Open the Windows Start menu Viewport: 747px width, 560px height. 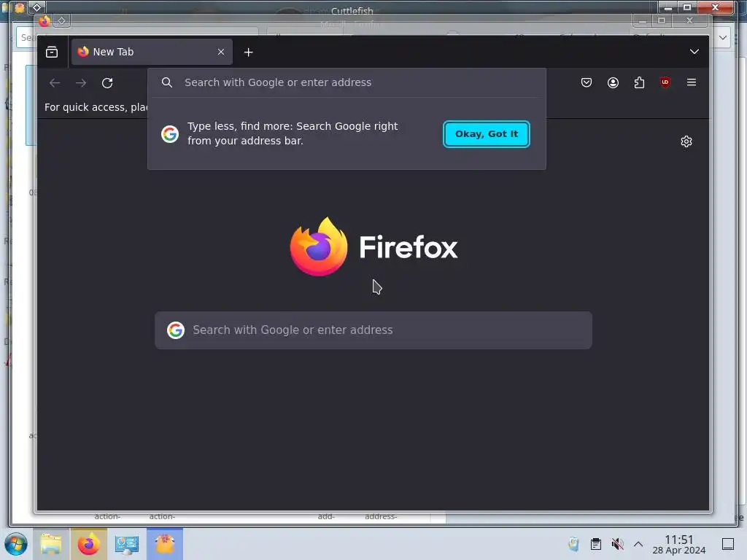pos(16,544)
